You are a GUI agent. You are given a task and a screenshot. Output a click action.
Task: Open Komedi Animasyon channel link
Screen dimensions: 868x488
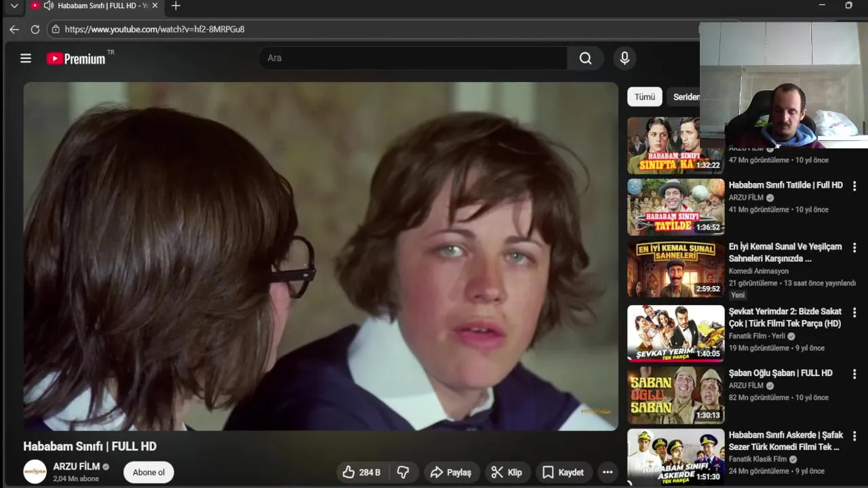(759, 271)
